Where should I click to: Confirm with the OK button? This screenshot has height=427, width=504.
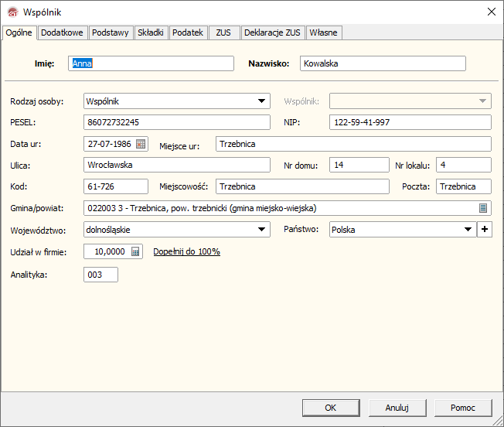[331, 408]
